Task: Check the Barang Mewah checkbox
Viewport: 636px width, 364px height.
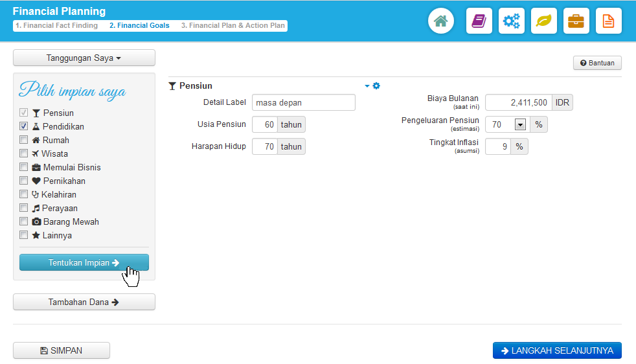Action: pyautogui.click(x=24, y=222)
